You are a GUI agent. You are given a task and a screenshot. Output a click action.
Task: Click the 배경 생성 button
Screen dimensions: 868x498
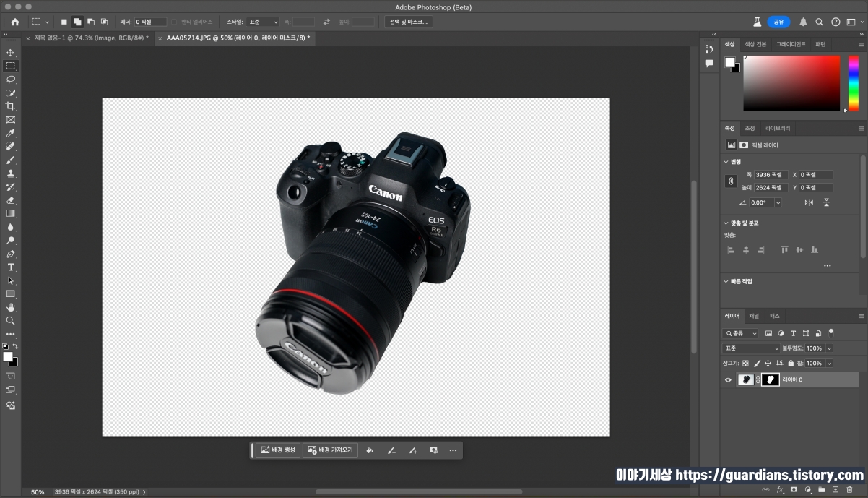click(278, 450)
